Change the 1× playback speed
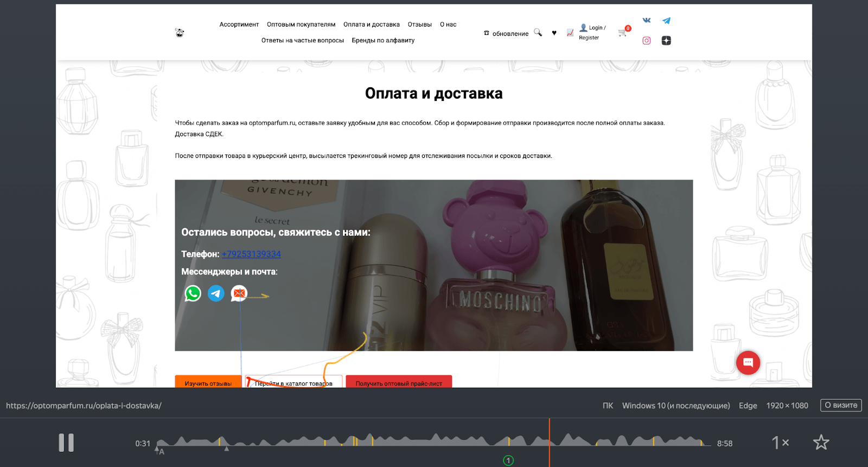The width and height of the screenshot is (868, 467). [780, 443]
